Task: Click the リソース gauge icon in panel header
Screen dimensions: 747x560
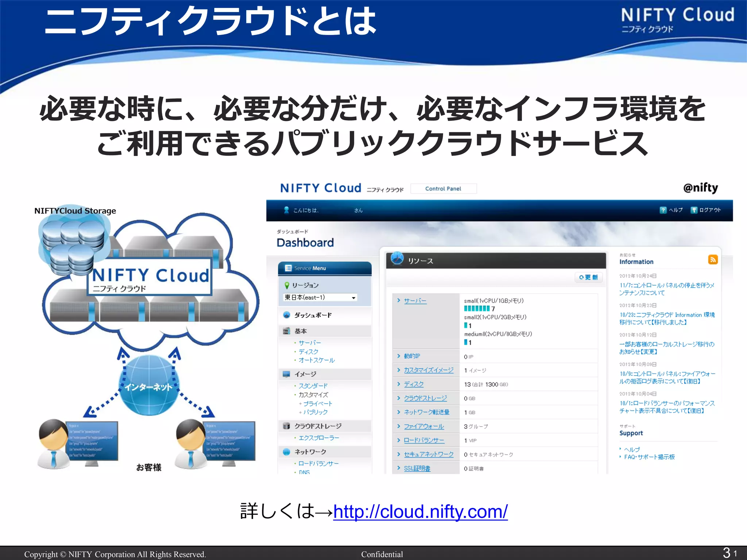Action: point(397,258)
